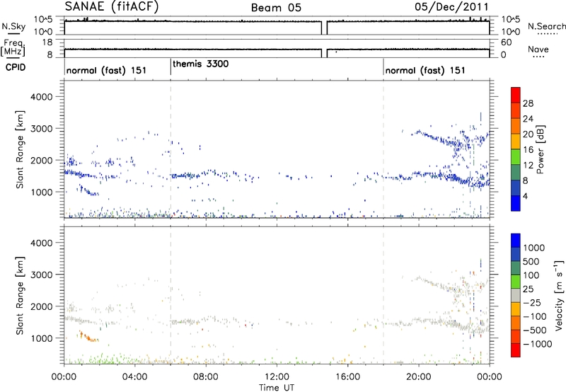Viewport: 566px width, 392px height.
Task: Click the '4' Power scale value
Action: pos(526,196)
